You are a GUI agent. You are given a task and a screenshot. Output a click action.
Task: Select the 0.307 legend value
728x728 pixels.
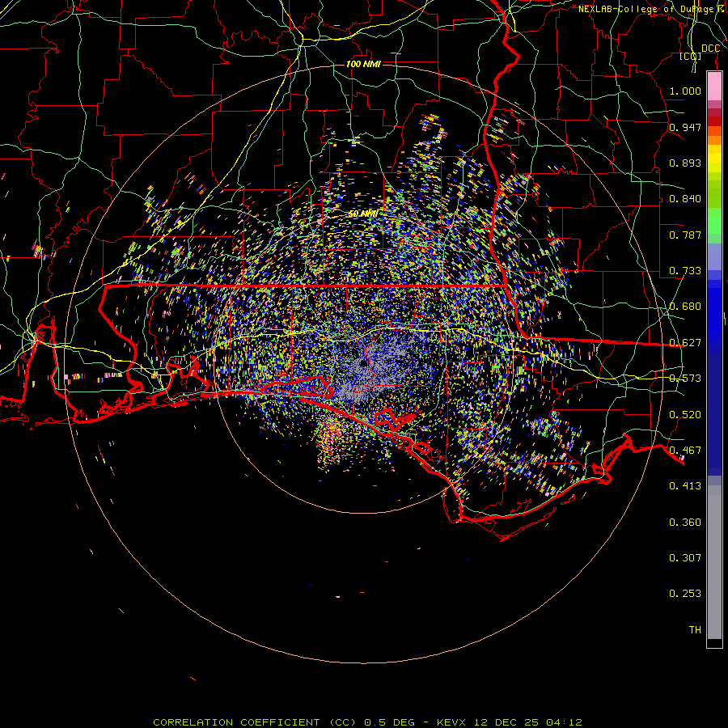685,558
